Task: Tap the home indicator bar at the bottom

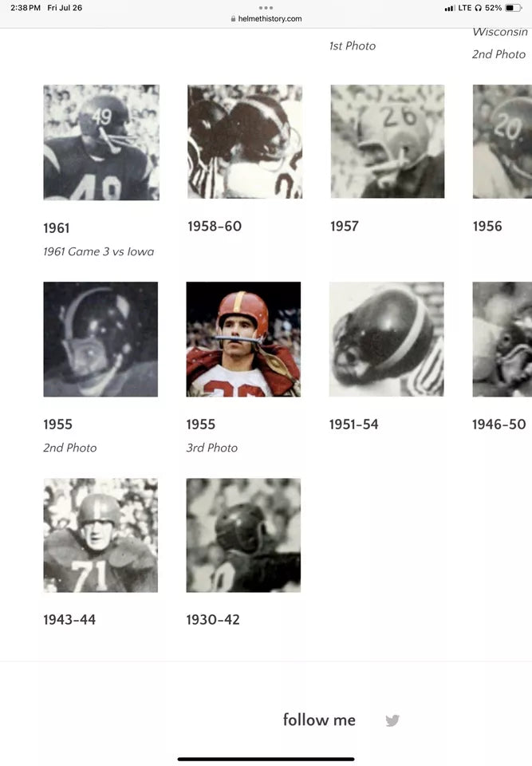Action: tap(266, 759)
